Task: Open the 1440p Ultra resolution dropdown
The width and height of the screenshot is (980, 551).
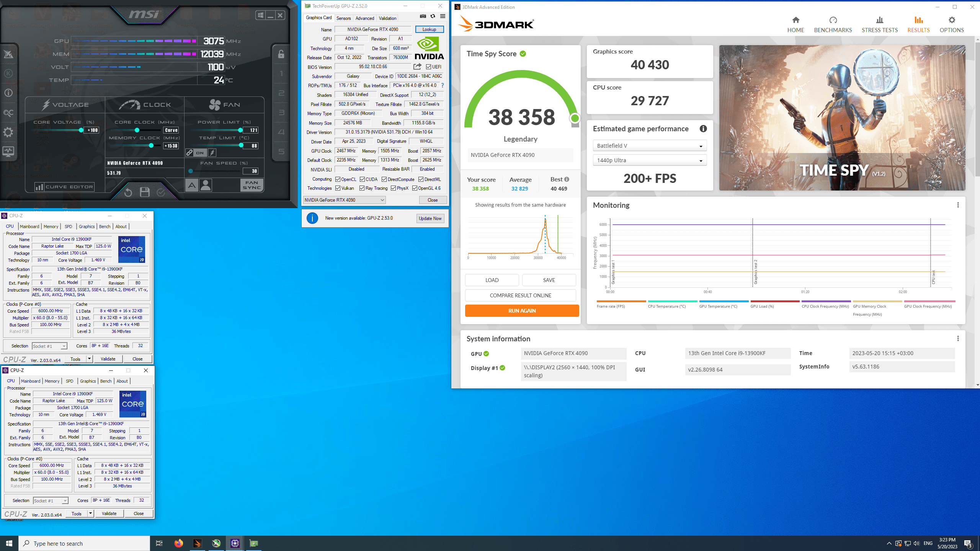Action: click(650, 160)
